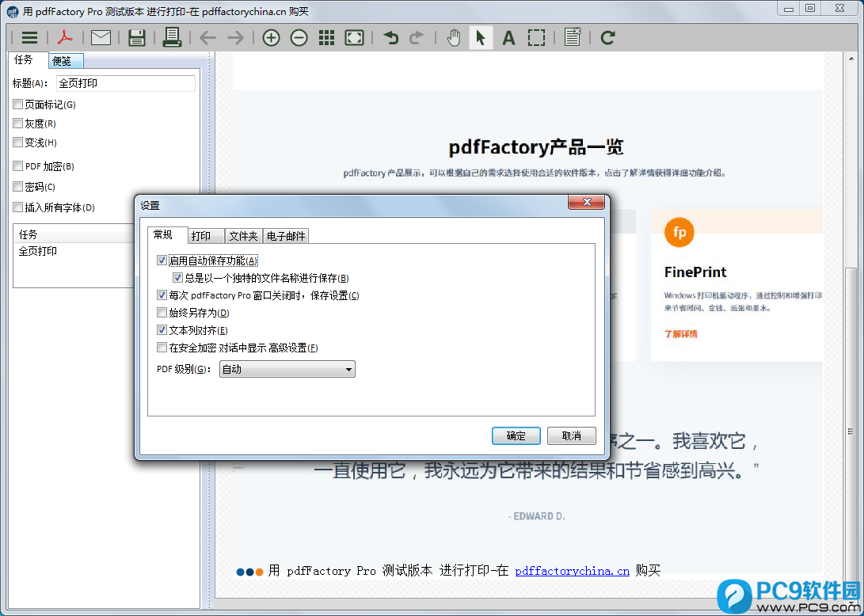This screenshot has height=616, width=864.
Task: Toggle 密码(C) checkbox
Action: click(x=18, y=187)
